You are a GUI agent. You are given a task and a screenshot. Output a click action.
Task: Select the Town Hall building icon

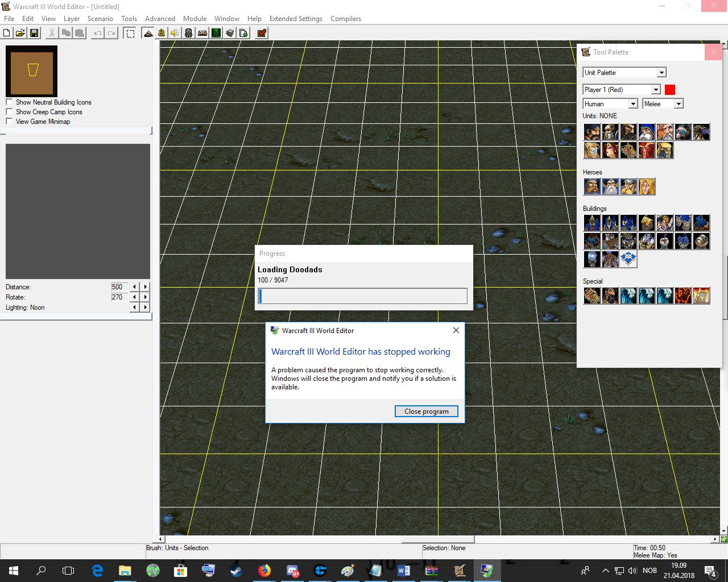pyautogui.click(x=592, y=223)
